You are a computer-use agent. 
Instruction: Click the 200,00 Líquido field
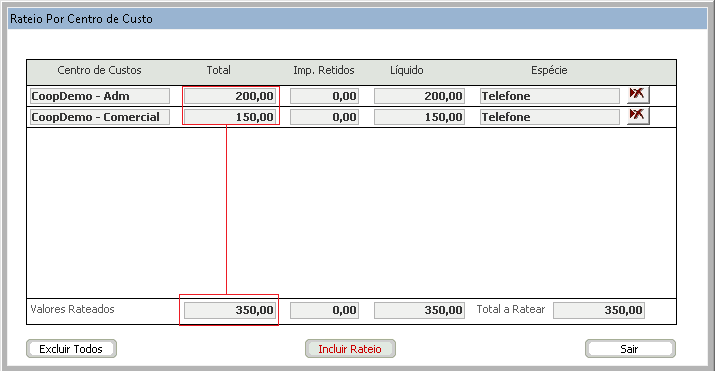[419, 96]
